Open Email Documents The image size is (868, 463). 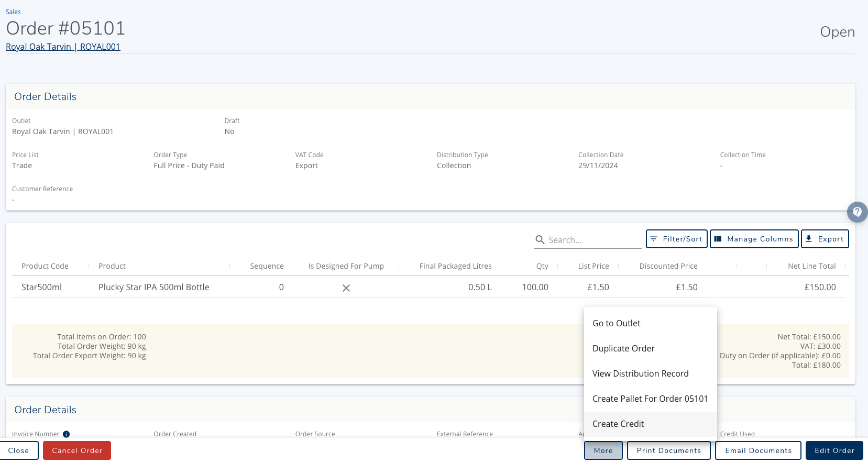tap(758, 450)
